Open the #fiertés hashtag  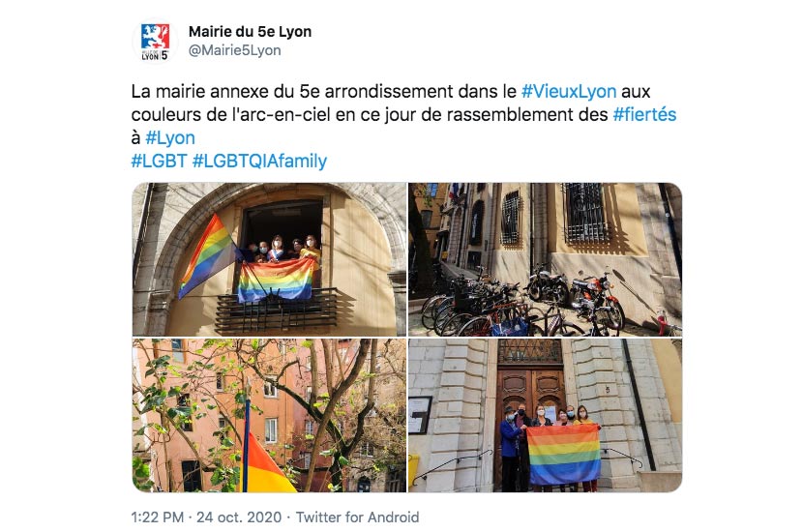644,115
